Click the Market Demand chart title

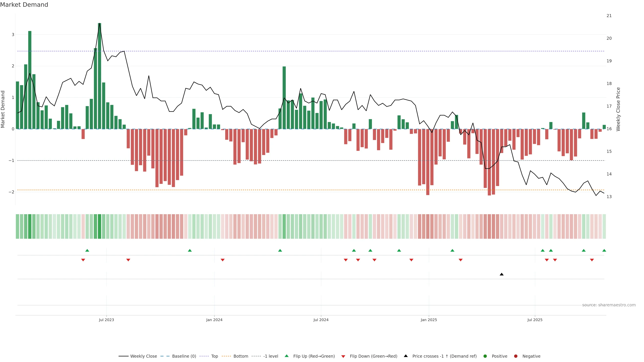pos(24,5)
